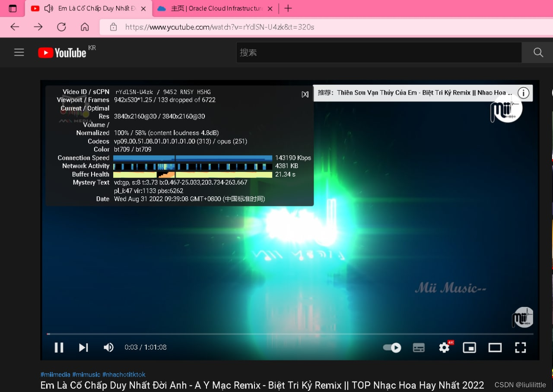Click the address bar URL
Image resolution: width=553 pixels, height=392 pixels.
pyautogui.click(x=219, y=27)
